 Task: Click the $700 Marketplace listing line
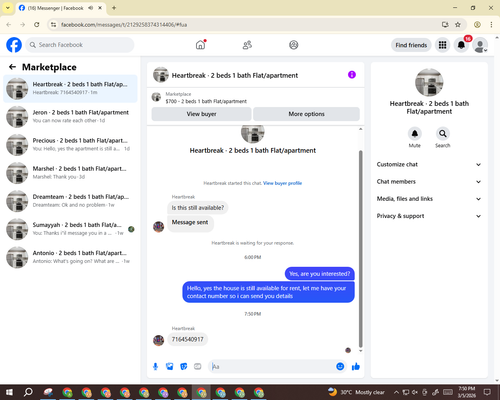tap(206, 101)
